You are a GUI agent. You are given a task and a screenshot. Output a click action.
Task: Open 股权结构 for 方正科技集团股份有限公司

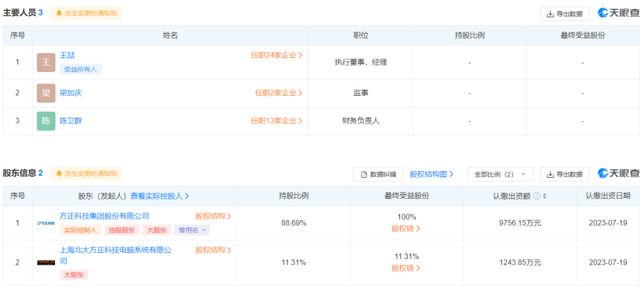click(x=214, y=216)
